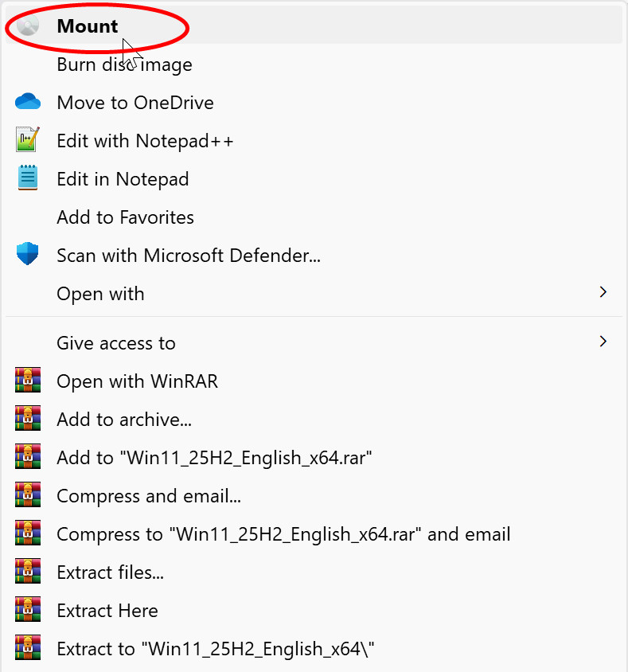Viewport: 628px width, 672px height.
Task: Select the Notepad++ icon
Action: tap(28, 140)
